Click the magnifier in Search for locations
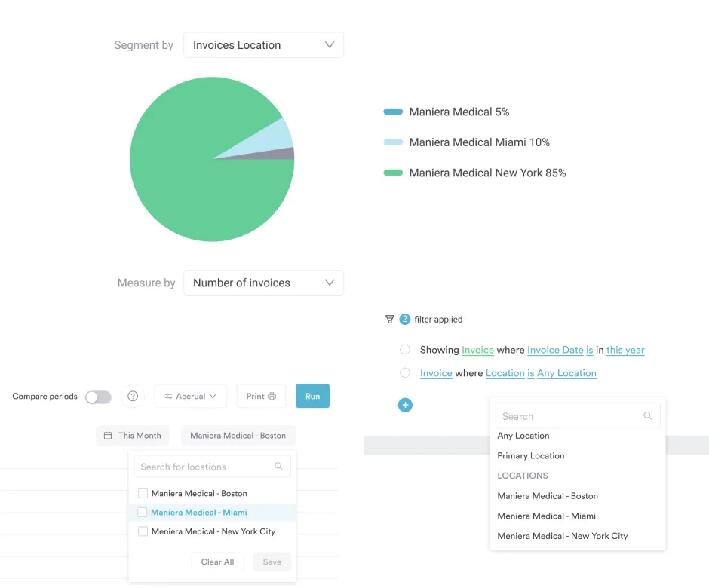This screenshot has height=588, width=709. 280,466
